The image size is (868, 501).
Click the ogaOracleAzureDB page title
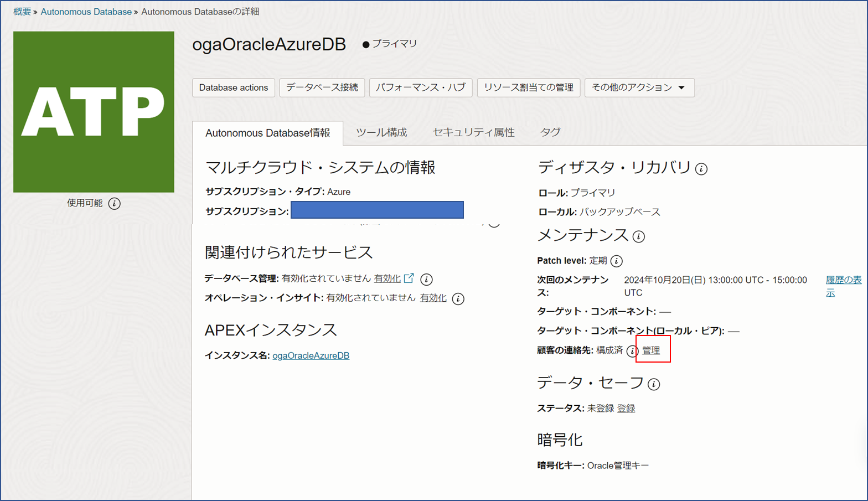(269, 44)
